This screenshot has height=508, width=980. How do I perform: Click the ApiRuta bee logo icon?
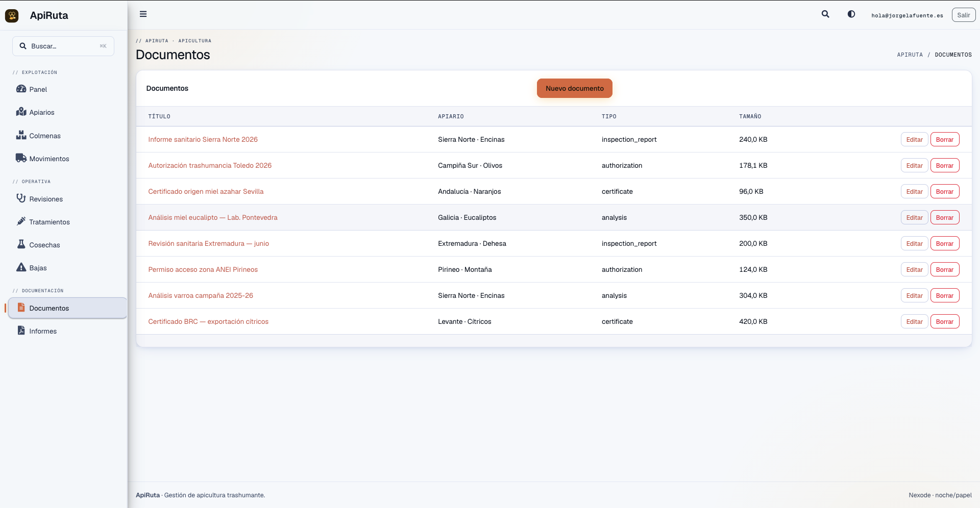[x=12, y=15]
